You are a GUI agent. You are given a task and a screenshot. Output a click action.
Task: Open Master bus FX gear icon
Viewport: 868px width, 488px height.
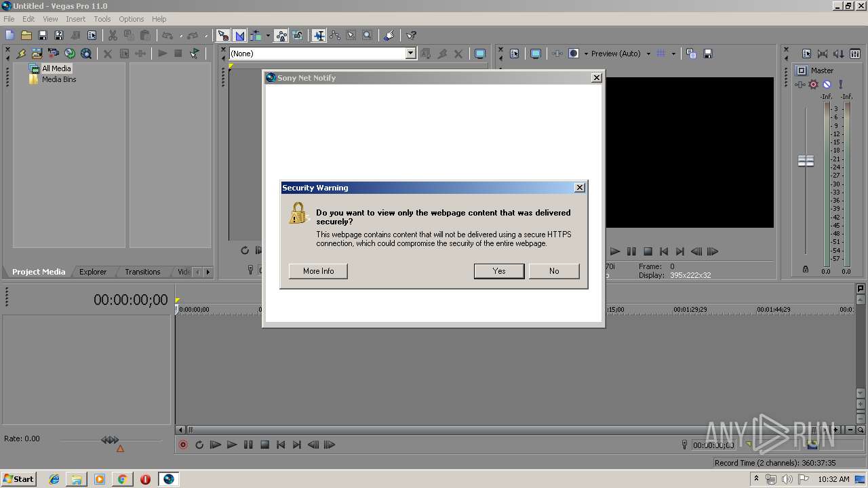[x=813, y=85]
